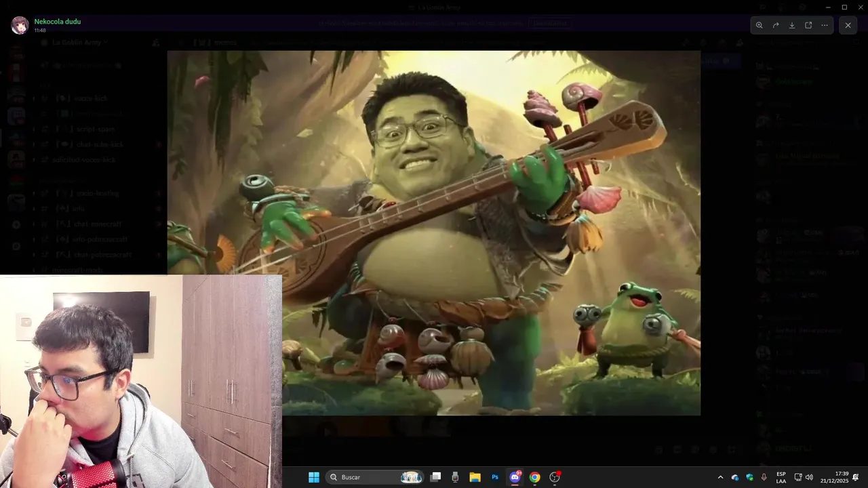Focus the taskbar Buscar search box
This screenshot has width=868, height=488.
tap(375, 477)
